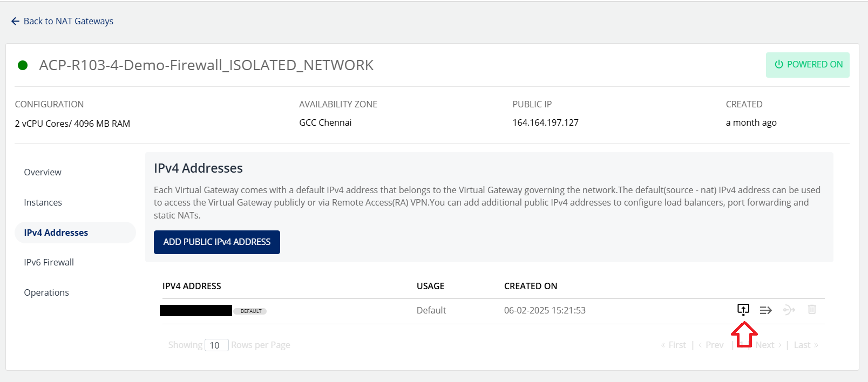
Task: Go back to NAT Gateways
Action: pos(62,21)
